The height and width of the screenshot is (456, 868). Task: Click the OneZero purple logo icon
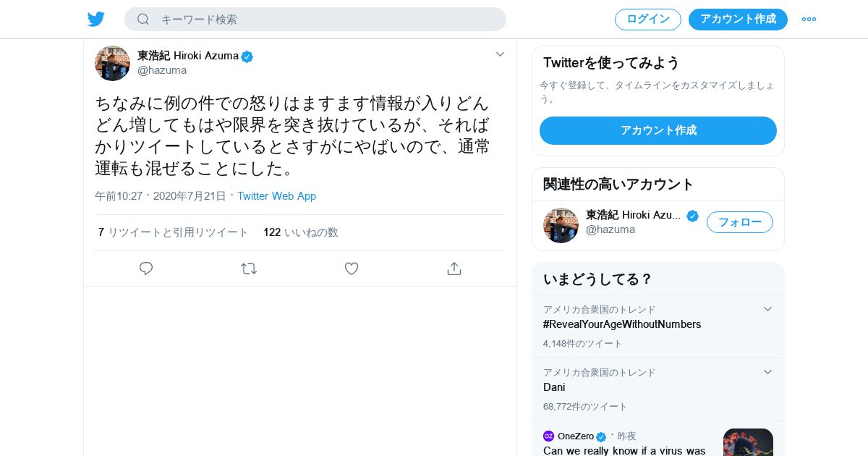(548, 436)
